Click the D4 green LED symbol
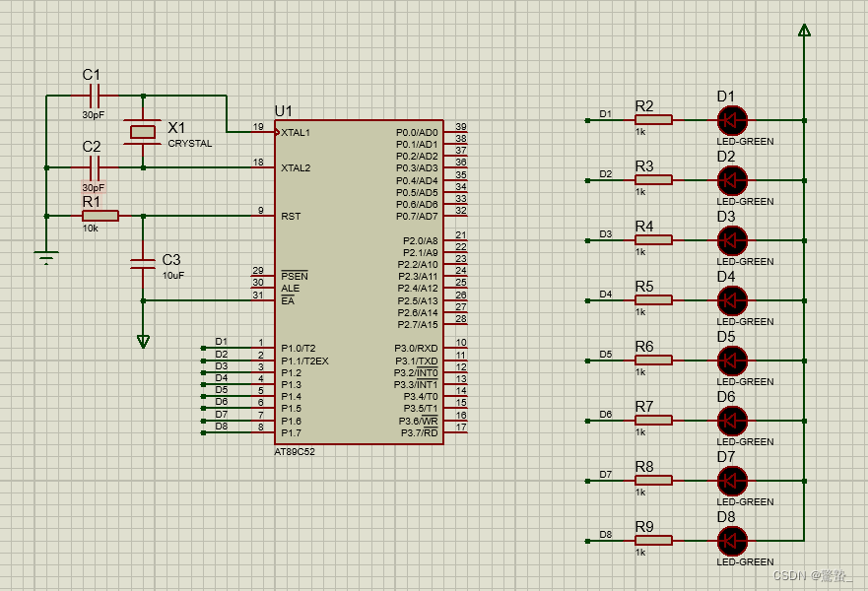 732,300
